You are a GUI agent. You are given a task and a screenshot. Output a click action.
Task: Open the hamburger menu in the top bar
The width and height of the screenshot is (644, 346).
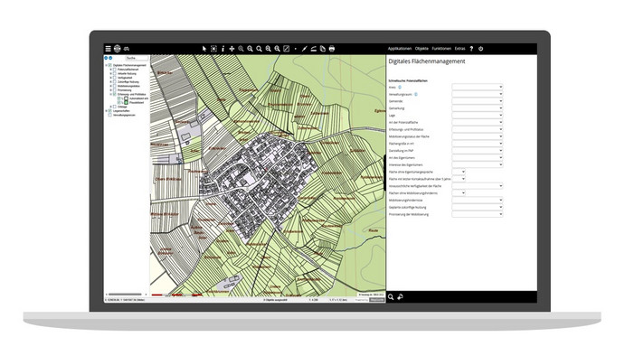(108, 49)
